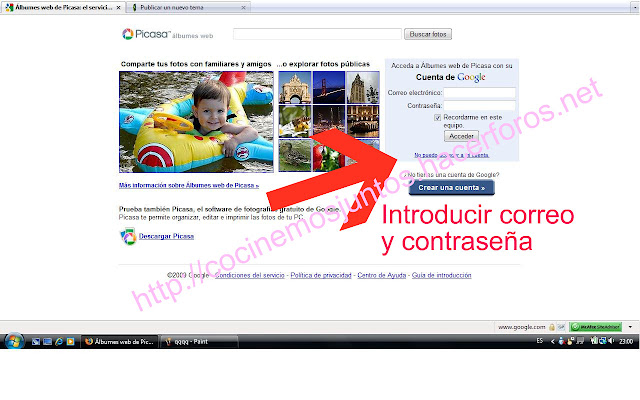Open Más información sobre Álbumes web de Picasa link
640x400 pixels.
(x=189, y=185)
